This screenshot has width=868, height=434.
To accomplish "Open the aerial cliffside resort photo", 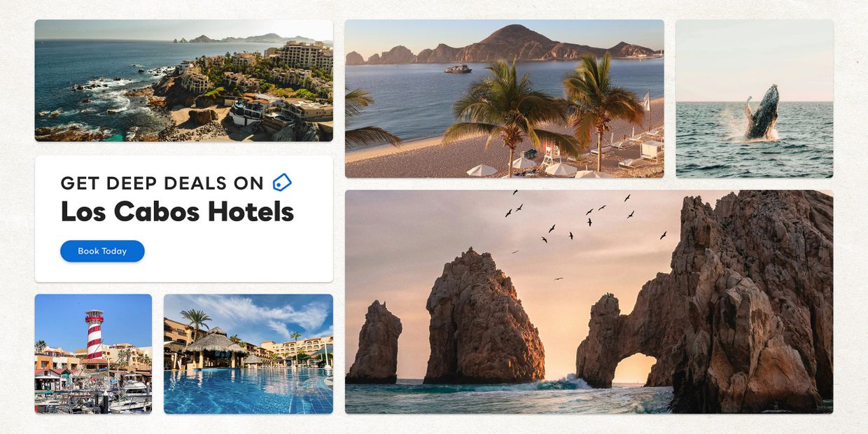I will point(184,80).
